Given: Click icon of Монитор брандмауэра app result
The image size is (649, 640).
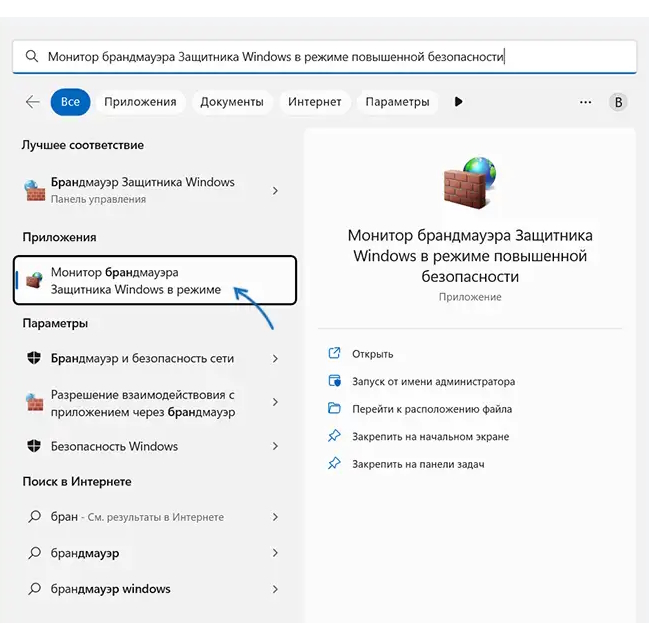Looking at the screenshot, I should (35, 280).
